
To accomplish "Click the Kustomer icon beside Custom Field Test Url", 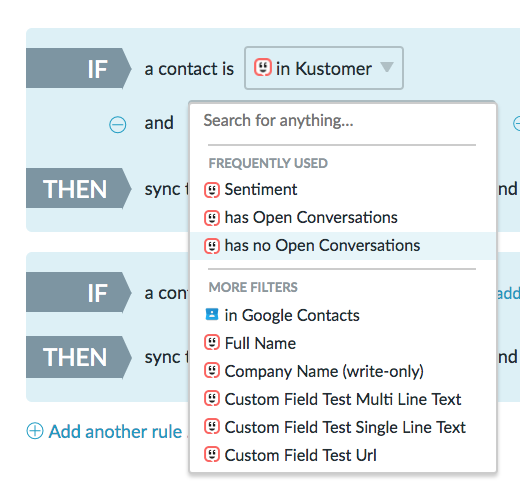I will [212, 454].
